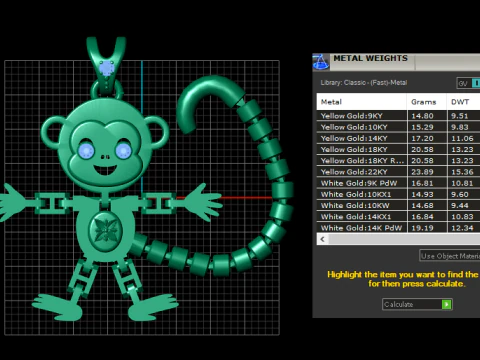
Task: Click the Metal Weights flask icon
Action: point(321,62)
